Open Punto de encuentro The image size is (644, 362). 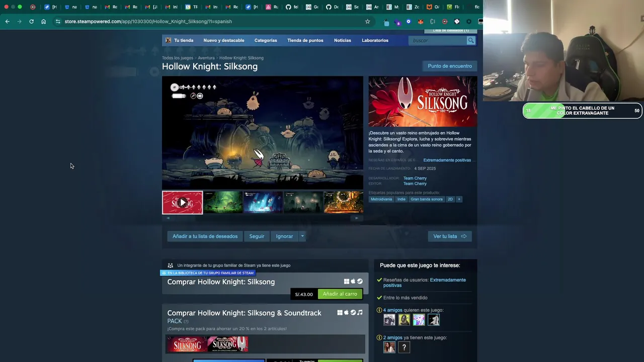[450, 66]
